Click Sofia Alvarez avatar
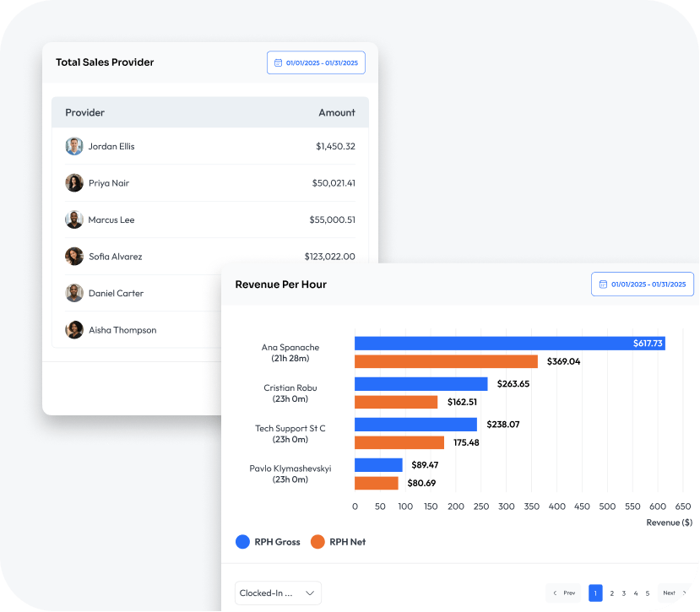Screen dimensions: 700x612 [74, 257]
